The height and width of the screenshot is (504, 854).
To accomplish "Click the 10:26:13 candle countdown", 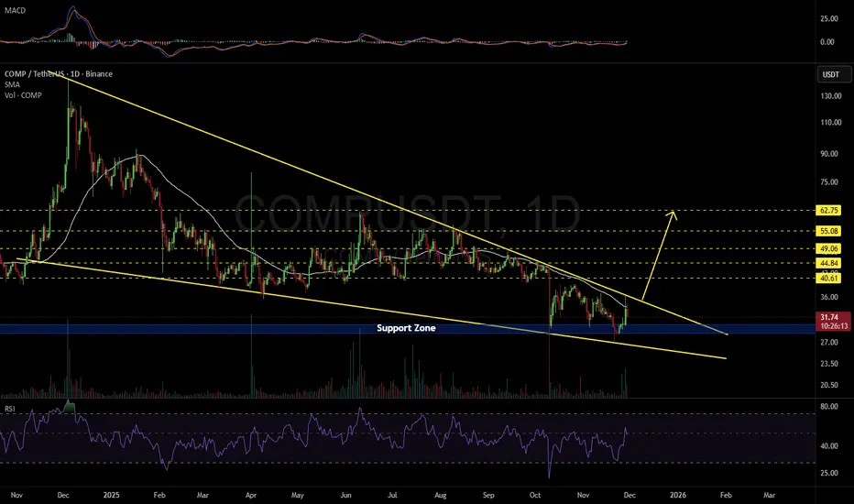I will 833,326.
